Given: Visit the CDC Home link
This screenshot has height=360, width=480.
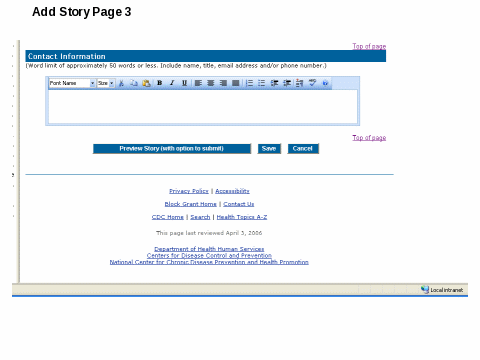Looking at the screenshot, I should [x=168, y=217].
